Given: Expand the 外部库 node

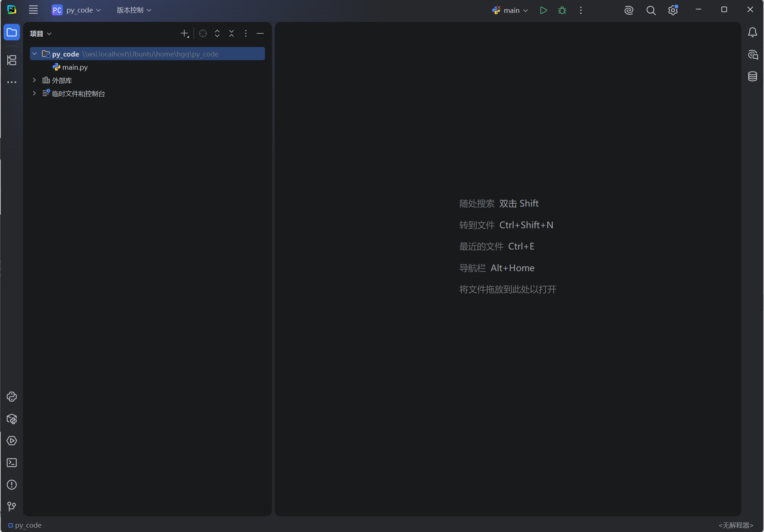Looking at the screenshot, I should [x=34, y=80].
